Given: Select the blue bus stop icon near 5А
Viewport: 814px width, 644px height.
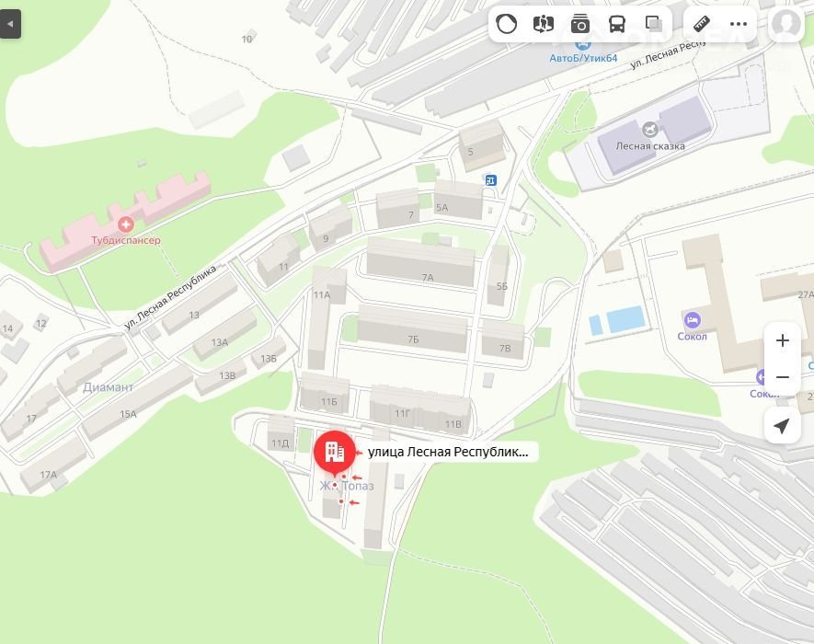Looking at the screenshot, I should [x=490, y=180].
